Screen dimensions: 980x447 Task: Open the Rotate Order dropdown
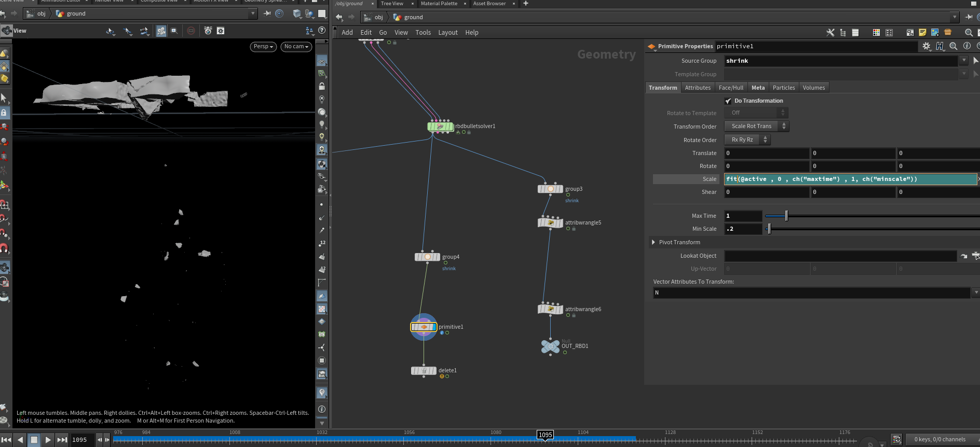pos(747,139)
